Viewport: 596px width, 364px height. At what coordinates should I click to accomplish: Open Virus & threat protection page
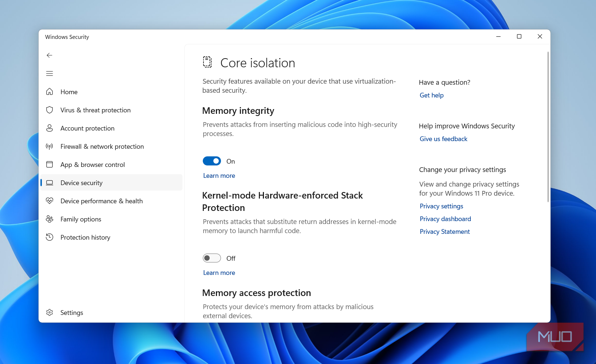111,110
